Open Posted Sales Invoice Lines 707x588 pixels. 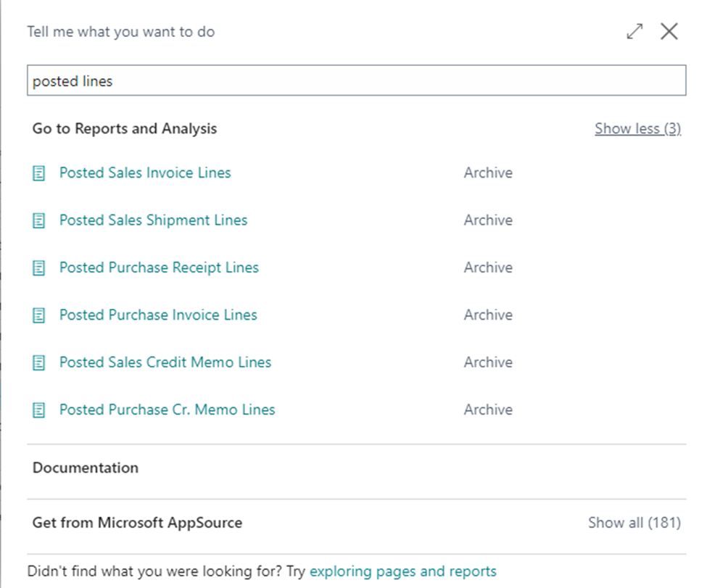click(x=145, y=173)
